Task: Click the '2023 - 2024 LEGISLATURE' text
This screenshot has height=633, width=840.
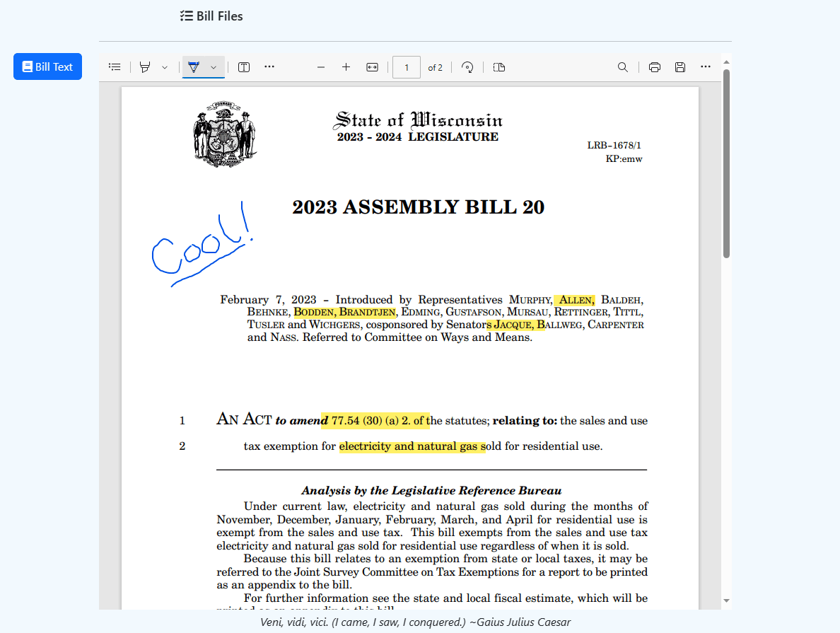Action: click(417, 137)
